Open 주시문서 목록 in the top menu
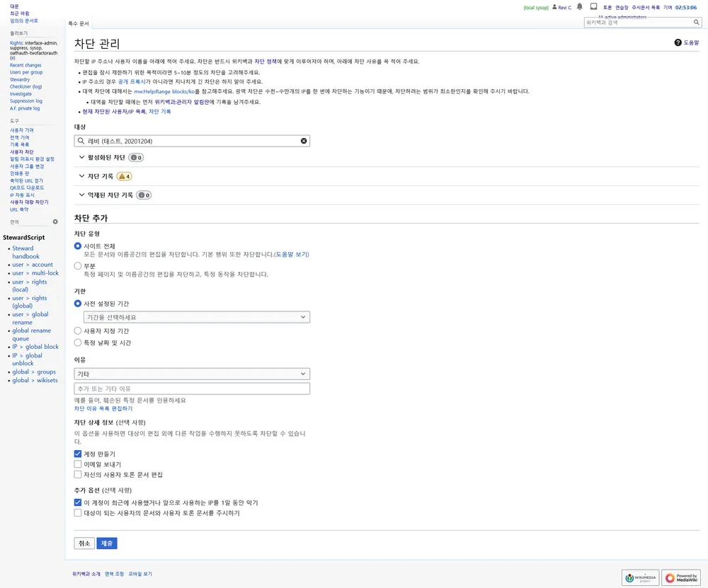Screen dimensions: 708x588 pyautogui.click(x=646, y=7)
